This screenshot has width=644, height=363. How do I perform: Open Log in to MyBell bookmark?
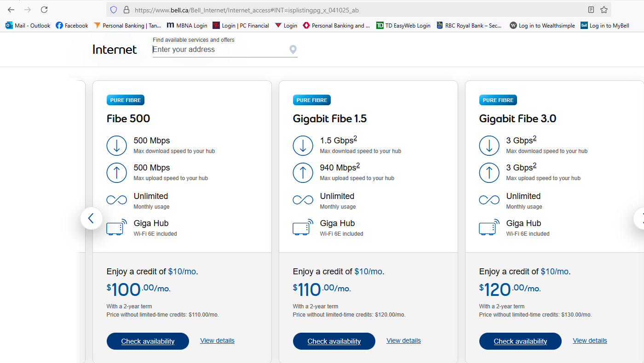[605, 26]
